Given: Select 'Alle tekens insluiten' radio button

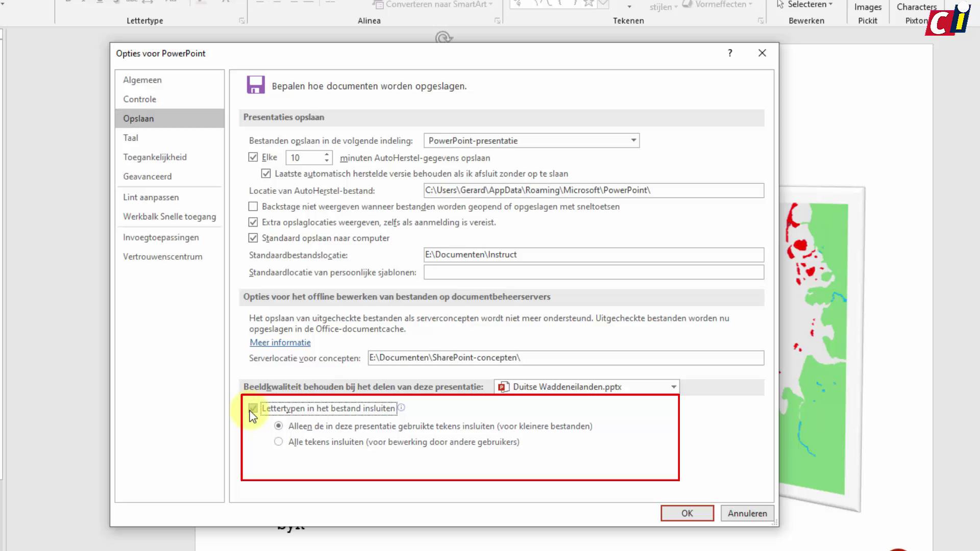Looking at the screenshot, I should [278, 442].
